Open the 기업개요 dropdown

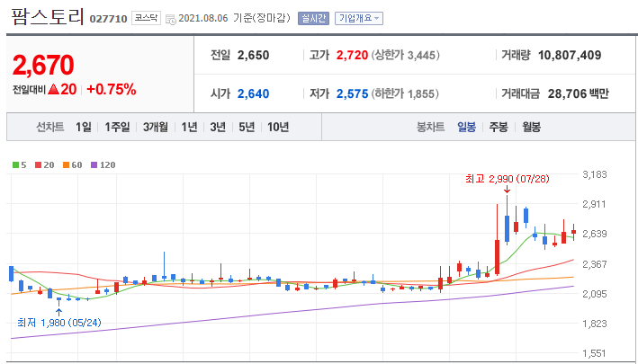[359, 19]
